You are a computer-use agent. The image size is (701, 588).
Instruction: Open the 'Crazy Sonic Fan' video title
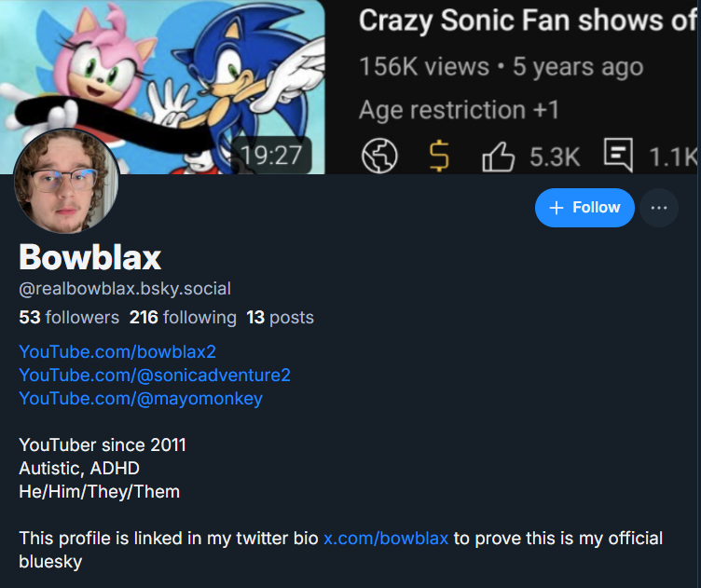point(527,21)
